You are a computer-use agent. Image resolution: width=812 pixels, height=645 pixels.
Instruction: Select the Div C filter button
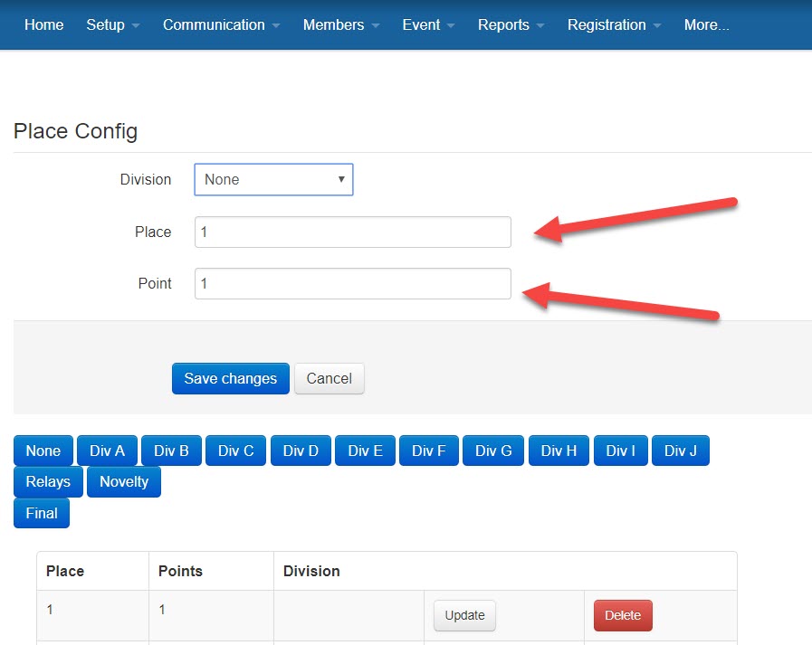pyautogui.click(x=235, y=451)
